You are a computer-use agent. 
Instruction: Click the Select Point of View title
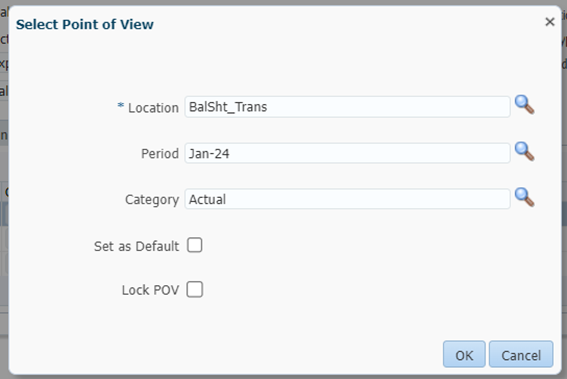pyautogui.click(x=85, y=24)
